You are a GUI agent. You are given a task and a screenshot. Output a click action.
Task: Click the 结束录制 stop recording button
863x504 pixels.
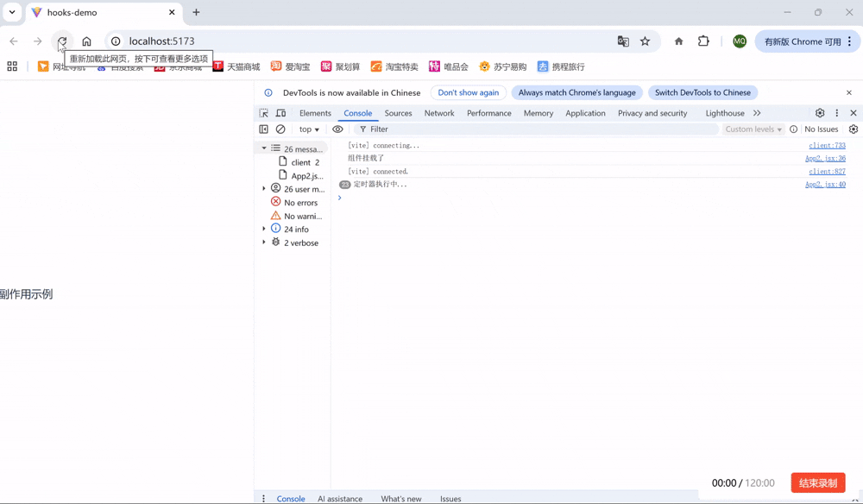click(x=818, y=482)
